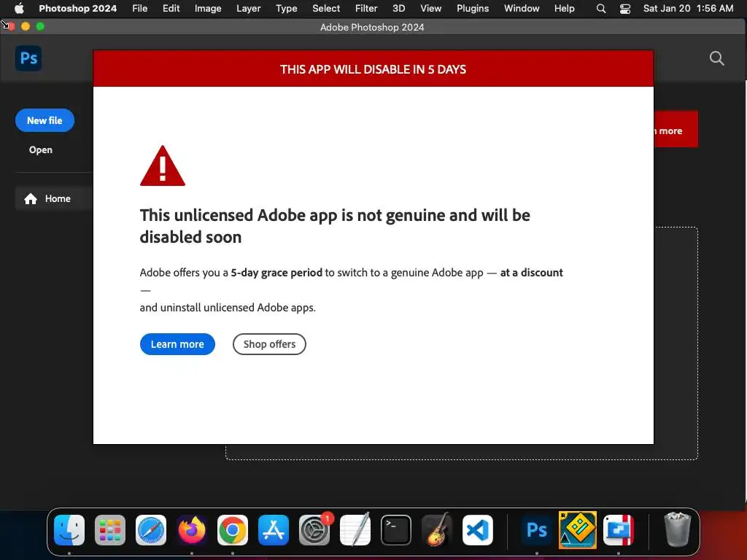Viewport: 747px width, 560px height.
Task: Open the remote desktop app in dock
Action: click(619, 530)
